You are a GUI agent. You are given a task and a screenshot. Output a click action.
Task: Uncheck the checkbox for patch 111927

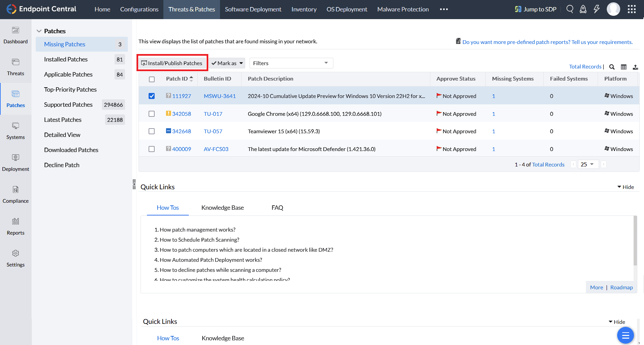point(152,96)
